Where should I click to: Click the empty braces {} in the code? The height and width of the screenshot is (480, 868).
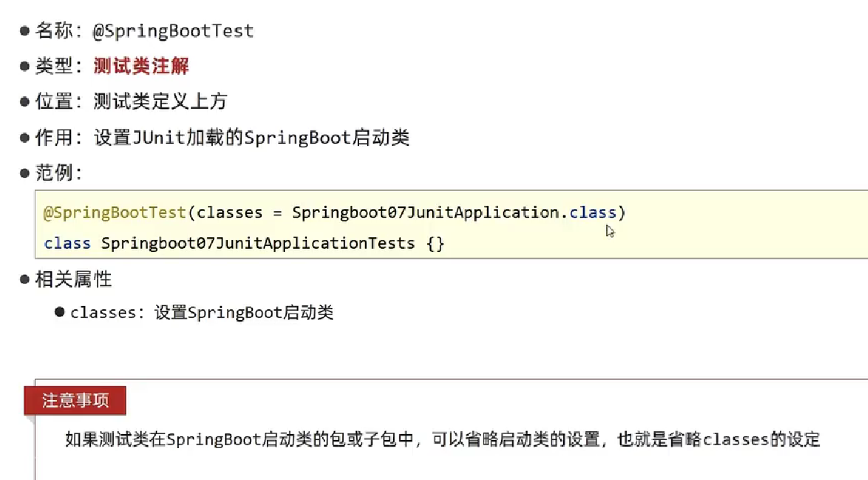tap(436, 244)
